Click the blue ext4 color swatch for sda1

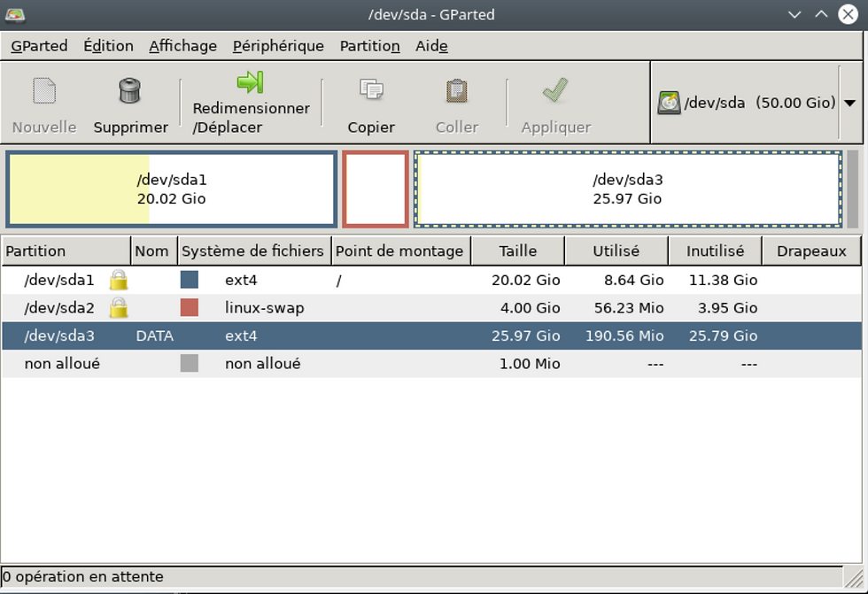(190, 280)
